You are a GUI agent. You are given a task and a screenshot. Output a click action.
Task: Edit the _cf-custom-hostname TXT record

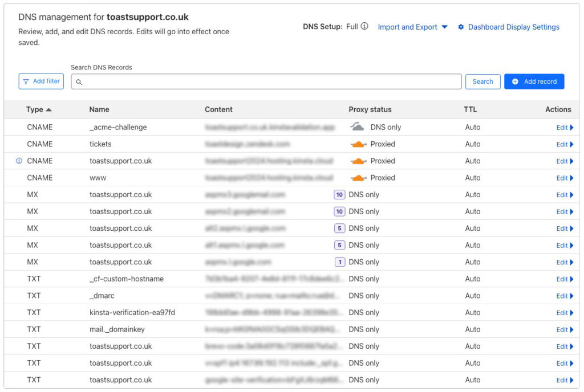click(x=565, y=279)
